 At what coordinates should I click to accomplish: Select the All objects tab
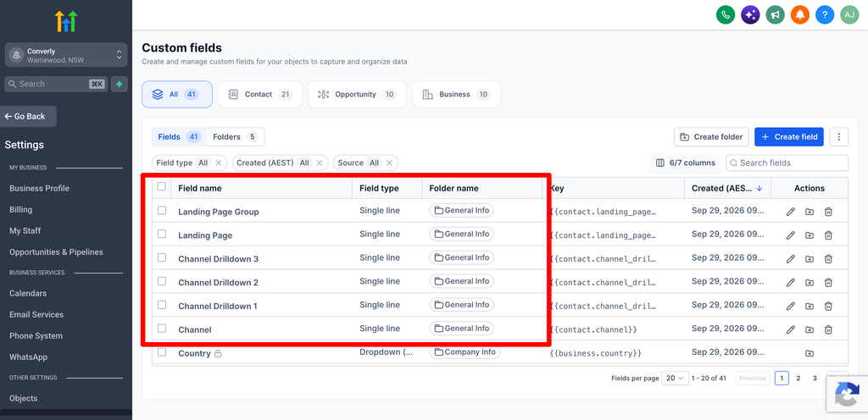177,95
